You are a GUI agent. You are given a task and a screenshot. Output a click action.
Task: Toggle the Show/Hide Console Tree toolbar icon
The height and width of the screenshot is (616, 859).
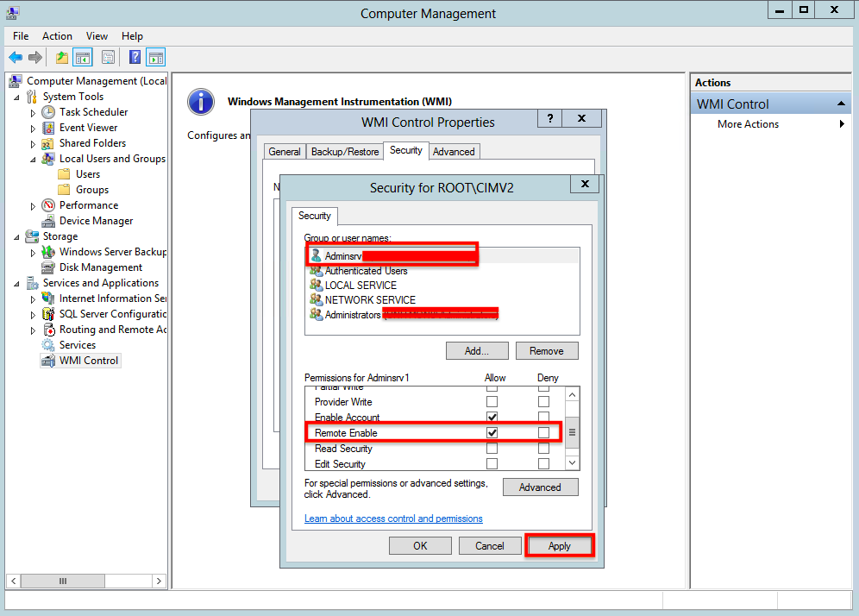(x=83, y=57)
